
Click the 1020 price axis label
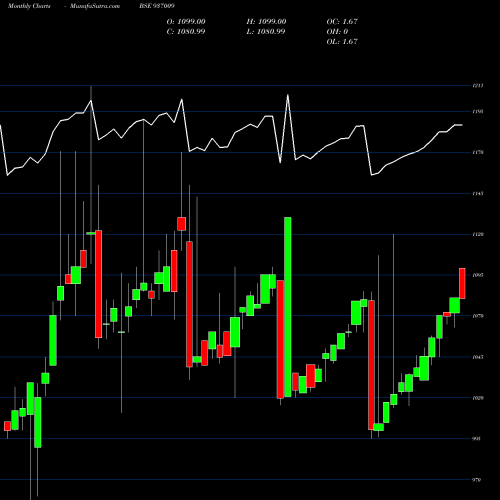tap(478, 398)
